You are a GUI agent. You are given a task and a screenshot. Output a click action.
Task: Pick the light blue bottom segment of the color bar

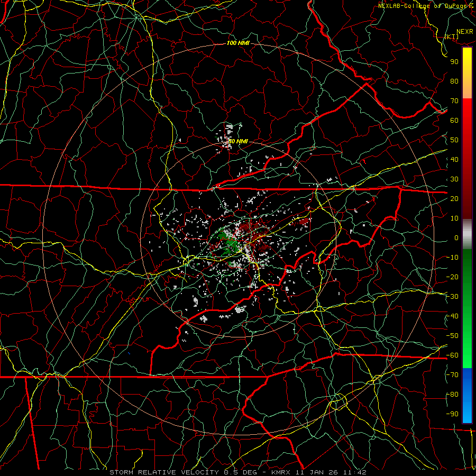[467, 413]
